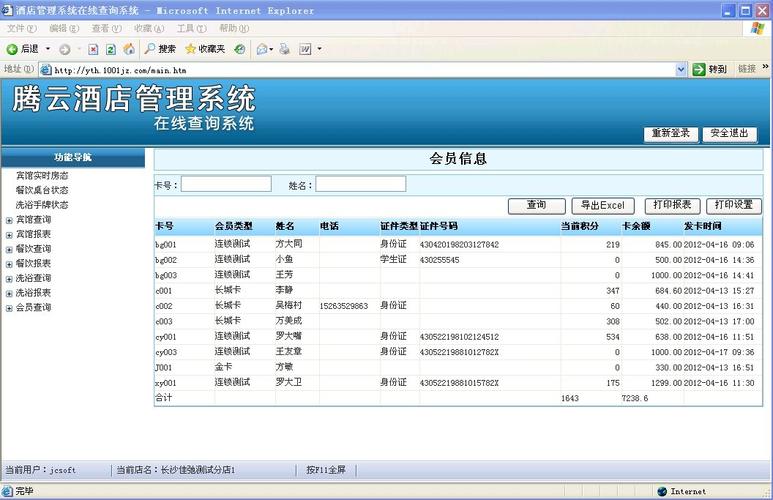Click the Windows flag logo icon
This screenshot has width=773, height=500.
click(758, 28)
